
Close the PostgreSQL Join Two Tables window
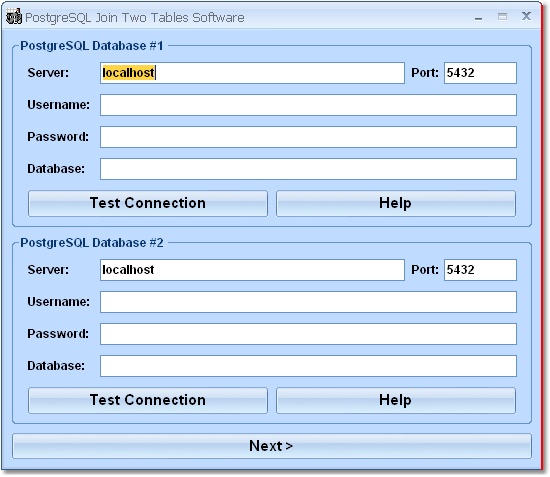point(526,16)
